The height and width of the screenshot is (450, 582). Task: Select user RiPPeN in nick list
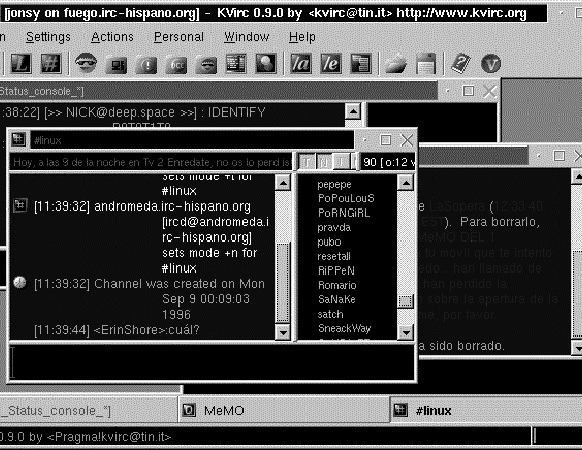pos(336,271)
